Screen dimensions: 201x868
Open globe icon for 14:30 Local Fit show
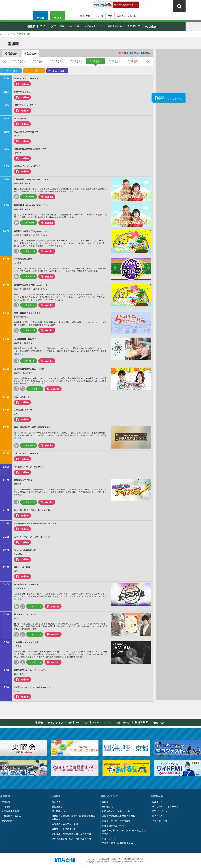click(x=16, y=361)
